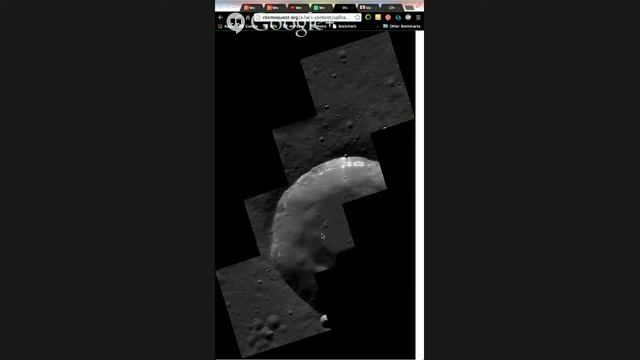Switch to the second orange browser tab
The width and height of the screenshot is (640, 360).
tap(275, 8)
